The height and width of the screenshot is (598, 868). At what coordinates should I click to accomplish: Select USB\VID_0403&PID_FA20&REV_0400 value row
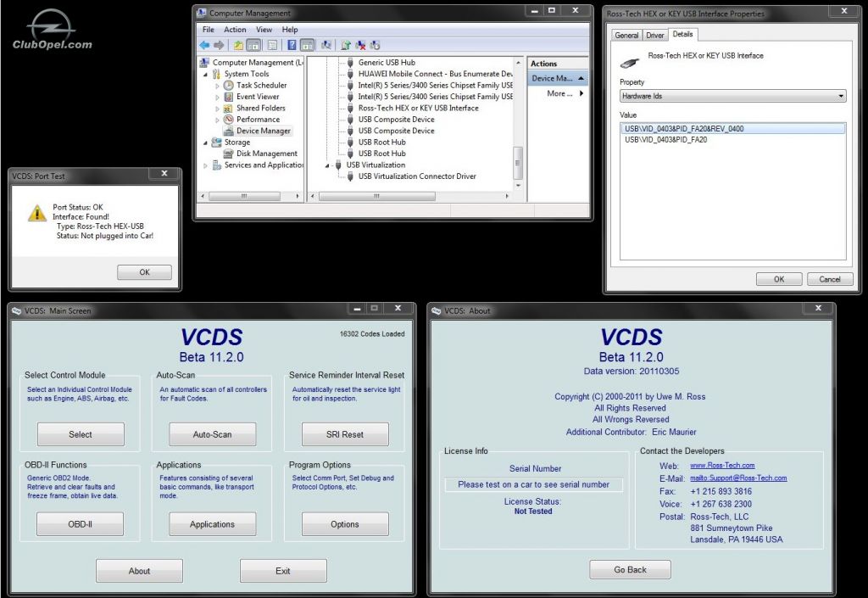tap(733, 128)
